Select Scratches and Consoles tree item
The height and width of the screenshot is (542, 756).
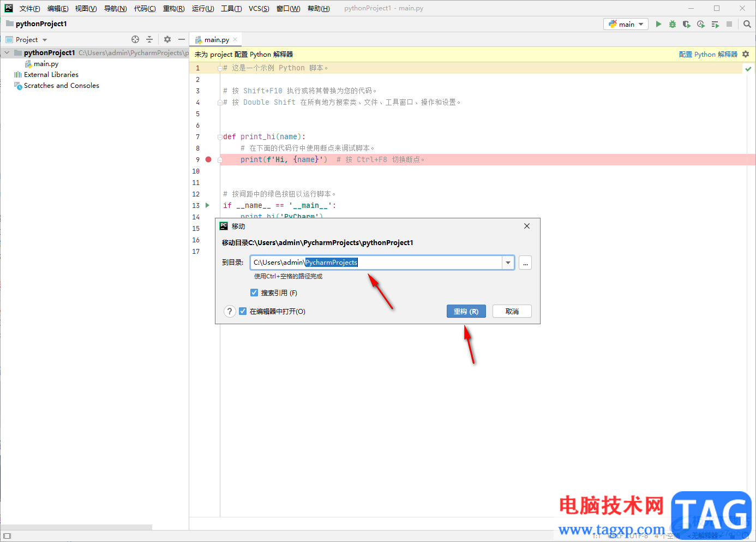61,86
